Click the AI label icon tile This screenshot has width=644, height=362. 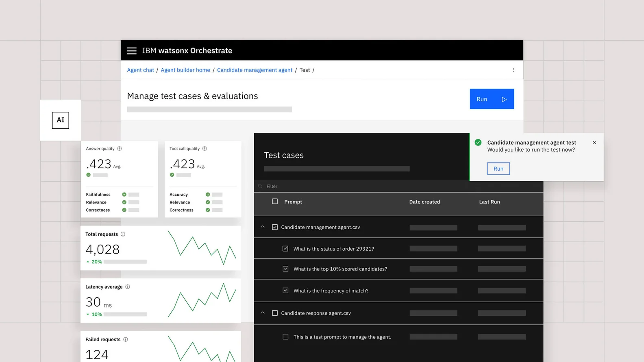click(61, 120)
